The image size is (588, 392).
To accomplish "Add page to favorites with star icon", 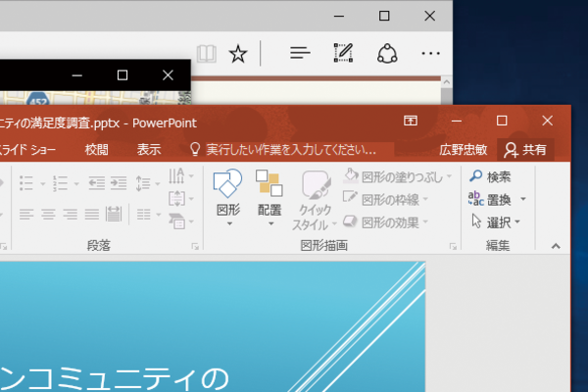I will (238, 54).
